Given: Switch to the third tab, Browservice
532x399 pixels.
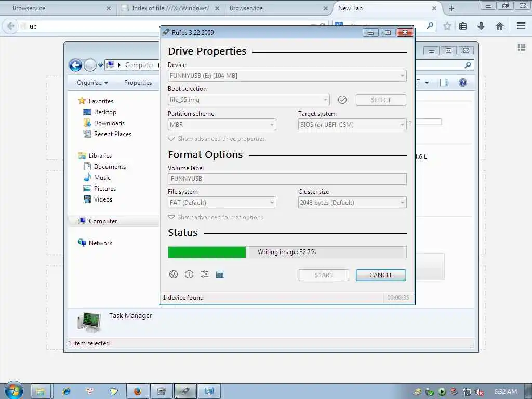Looking at the screenshot, I should (x=278, y=8).
